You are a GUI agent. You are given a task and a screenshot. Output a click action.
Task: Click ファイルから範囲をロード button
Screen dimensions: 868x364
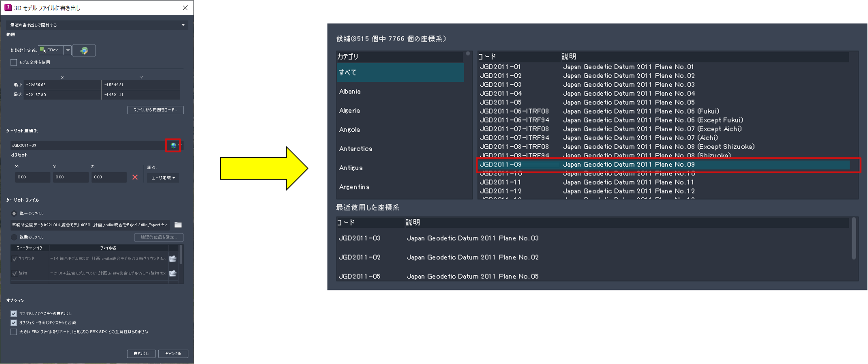coord(155,110)
